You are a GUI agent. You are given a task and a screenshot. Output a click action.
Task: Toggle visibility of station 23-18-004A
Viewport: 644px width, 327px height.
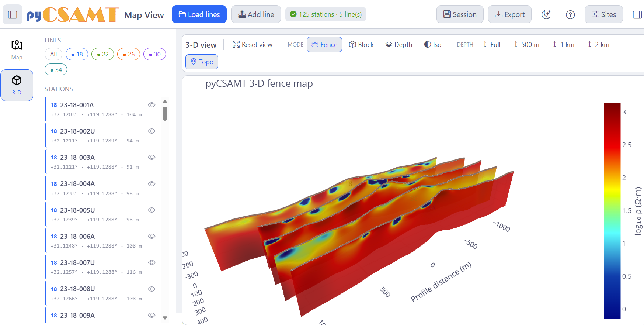[x=152, y=184]
